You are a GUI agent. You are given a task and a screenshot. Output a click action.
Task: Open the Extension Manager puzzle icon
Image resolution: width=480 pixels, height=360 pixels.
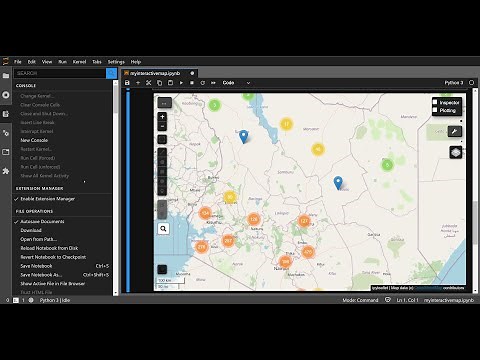click(x=6, y=171)
